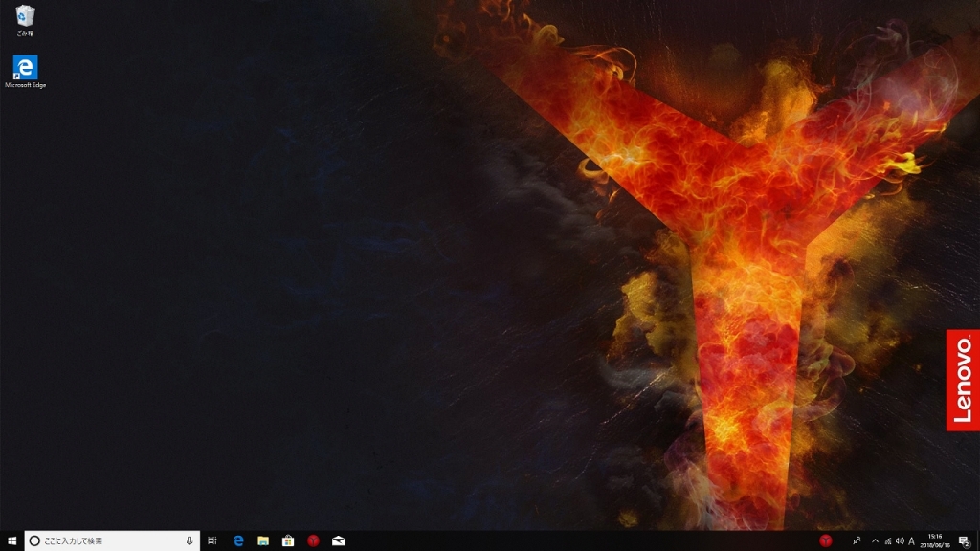The height and width of the screenshot is (551, 980).
Task: Show hidden system tray icons
Action: coord(875,541)
